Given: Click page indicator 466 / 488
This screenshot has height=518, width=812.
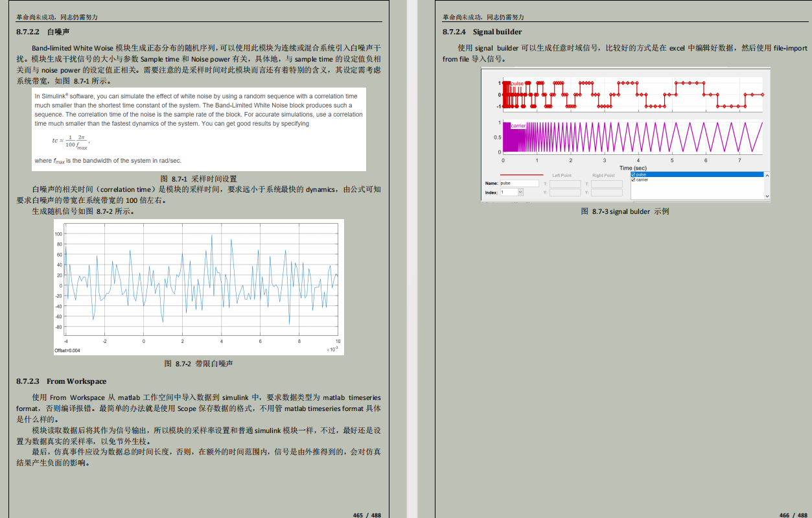Looking at the screenshot, I should pyautogui.click(x=793, y=515).
